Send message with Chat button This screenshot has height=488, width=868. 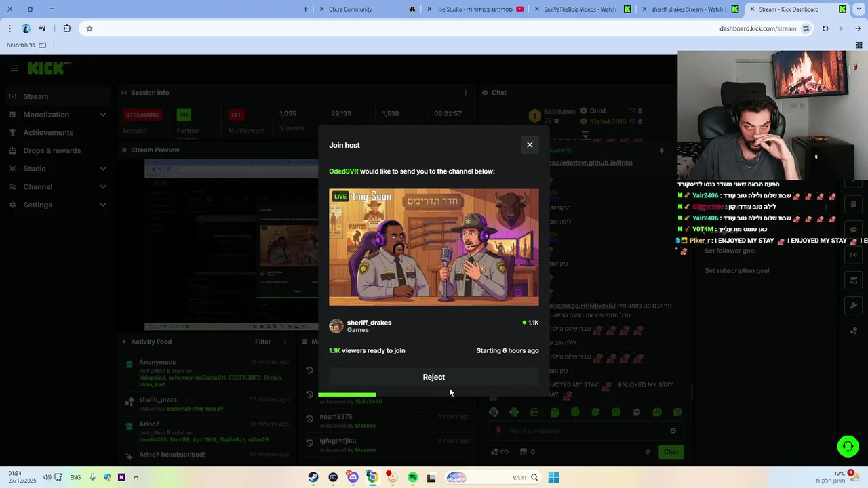pos(671,452)
